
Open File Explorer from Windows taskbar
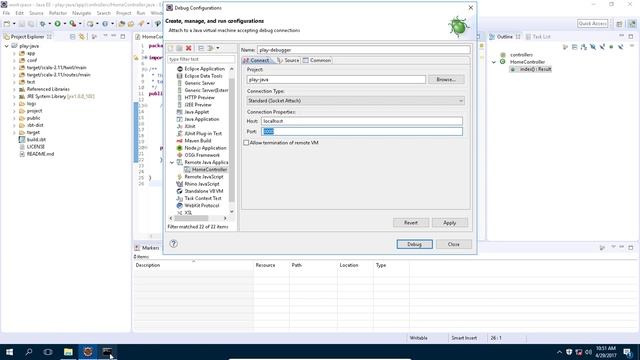[68, 352]
